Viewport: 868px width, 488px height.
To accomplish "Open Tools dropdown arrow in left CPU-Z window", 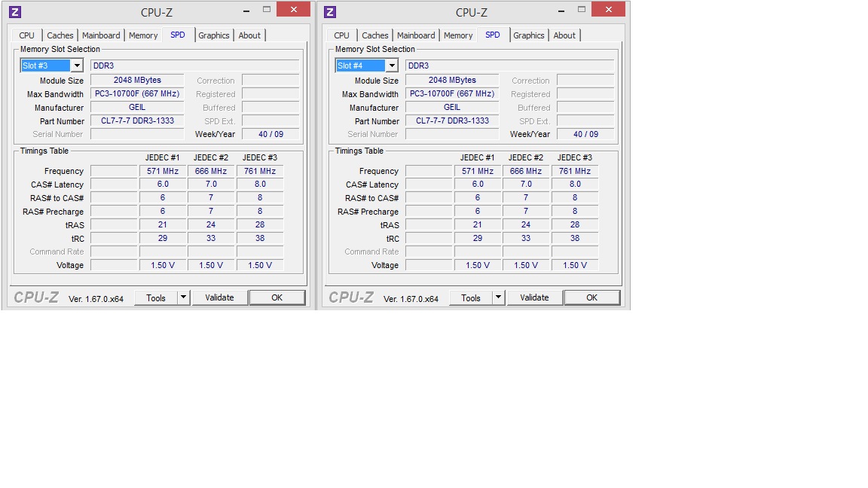I will tap(183, 297).
